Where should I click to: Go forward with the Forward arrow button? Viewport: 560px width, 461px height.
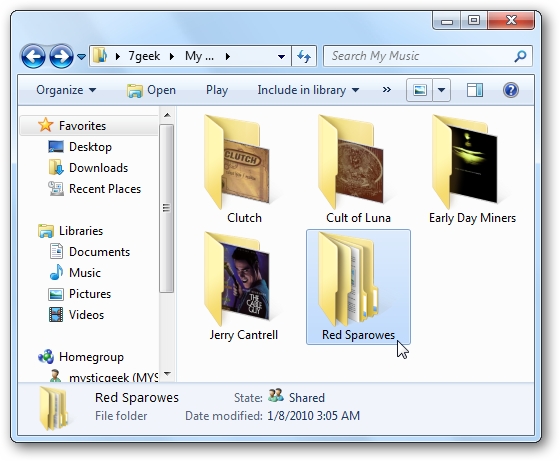[61, 56]
